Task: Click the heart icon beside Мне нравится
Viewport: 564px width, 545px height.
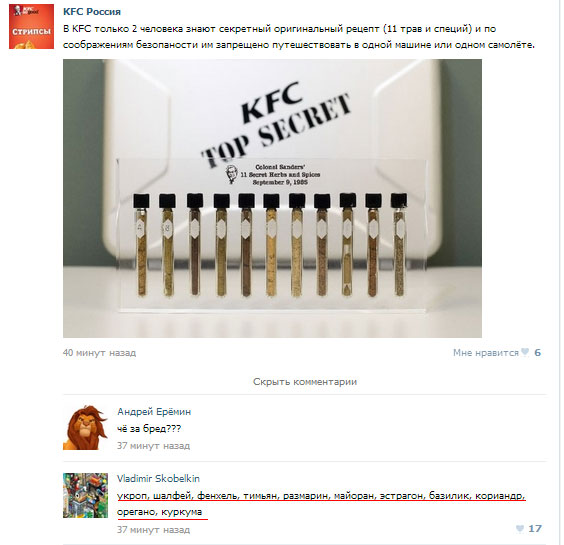Action: 525,352
